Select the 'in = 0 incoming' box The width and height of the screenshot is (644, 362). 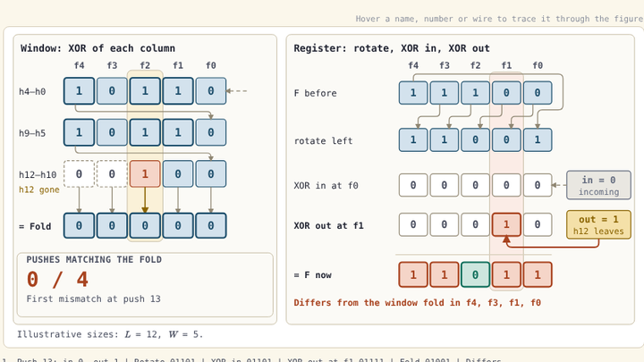(x=598, y=185)
